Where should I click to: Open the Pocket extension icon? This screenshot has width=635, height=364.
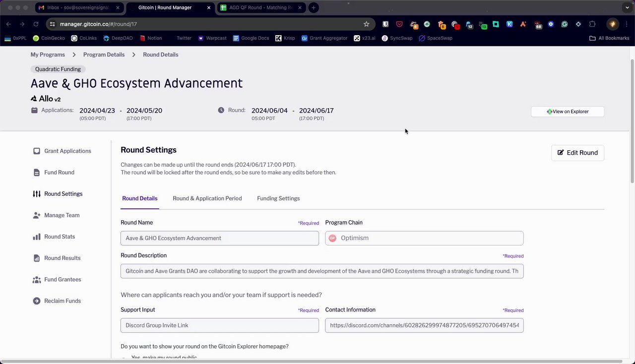[399, 24]
